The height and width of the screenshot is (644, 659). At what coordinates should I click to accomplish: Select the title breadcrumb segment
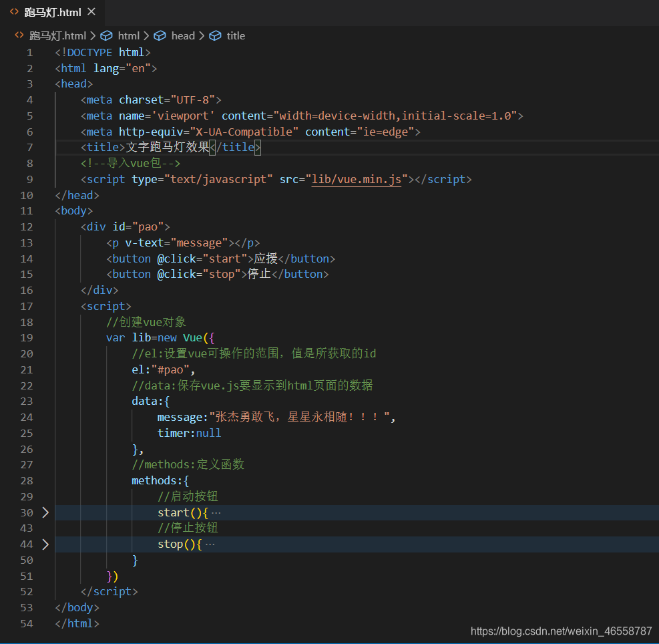coord(236,36)
